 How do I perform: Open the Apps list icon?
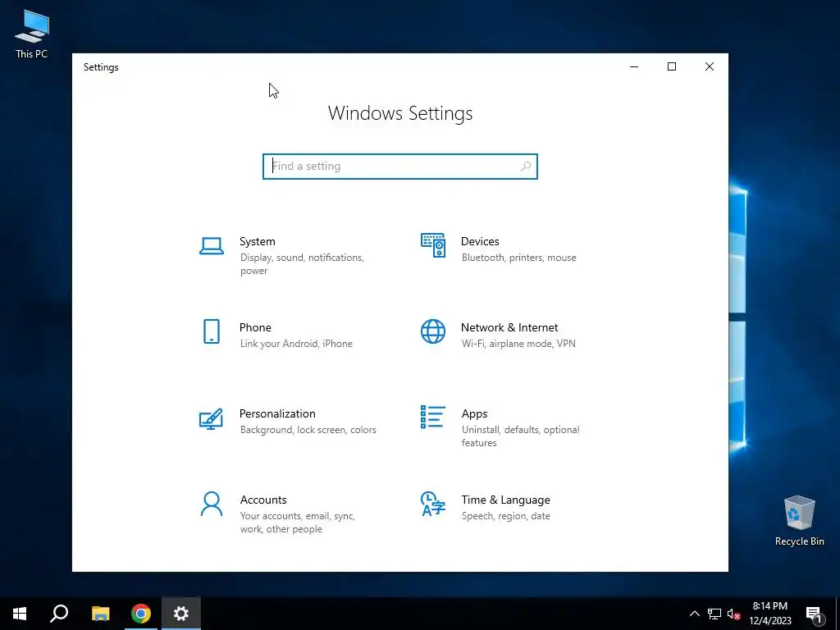433,417
